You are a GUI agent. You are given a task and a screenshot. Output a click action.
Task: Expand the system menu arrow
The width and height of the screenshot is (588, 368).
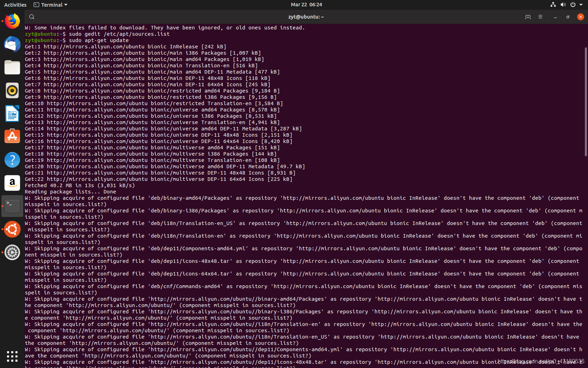point(581,5)
